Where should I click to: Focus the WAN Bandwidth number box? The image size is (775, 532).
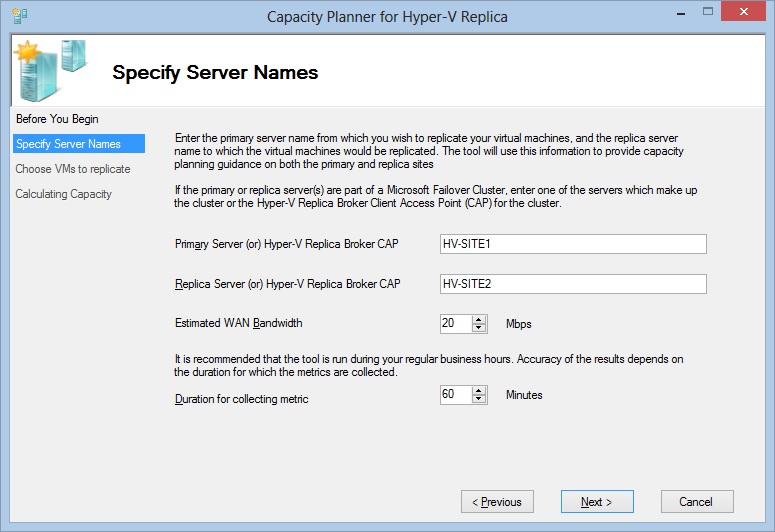455,324
